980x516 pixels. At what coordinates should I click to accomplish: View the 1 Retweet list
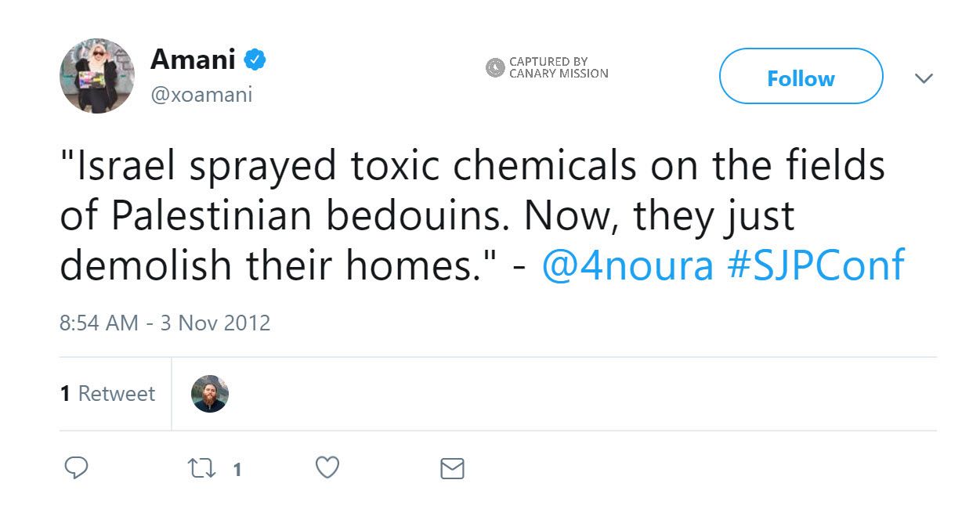click(x=108, y=393)
